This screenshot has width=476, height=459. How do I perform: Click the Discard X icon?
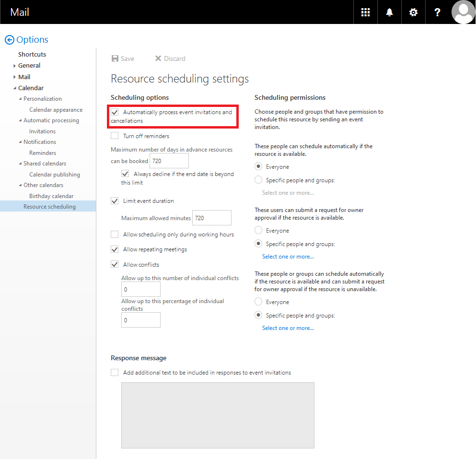(158, 59)
